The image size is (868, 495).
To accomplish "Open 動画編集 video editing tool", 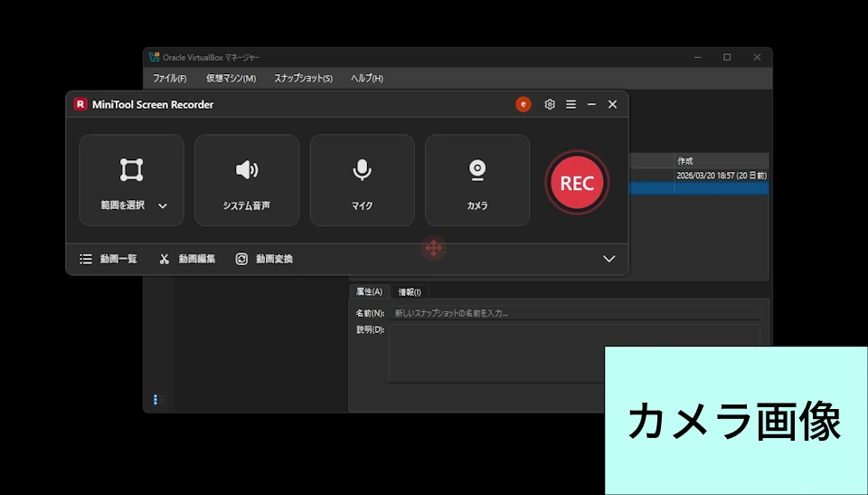I will tap(187, 259).
